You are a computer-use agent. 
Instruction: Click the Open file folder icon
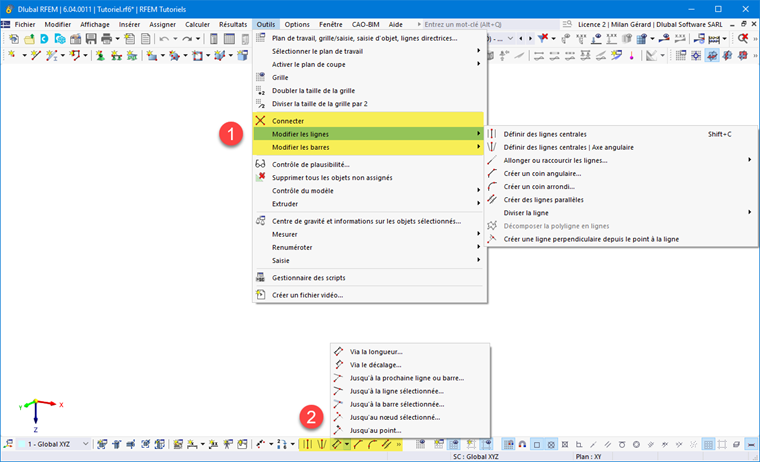click(30, 39)
